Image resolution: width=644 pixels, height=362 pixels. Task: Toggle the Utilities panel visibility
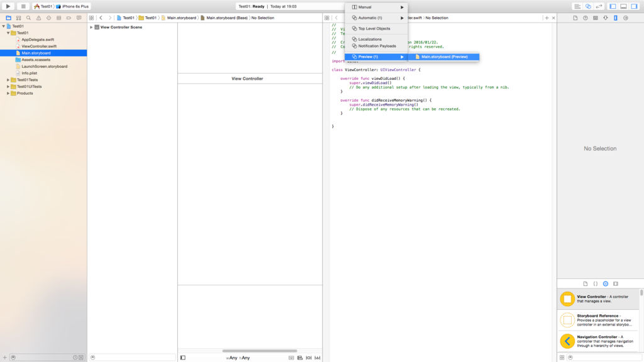634,6
